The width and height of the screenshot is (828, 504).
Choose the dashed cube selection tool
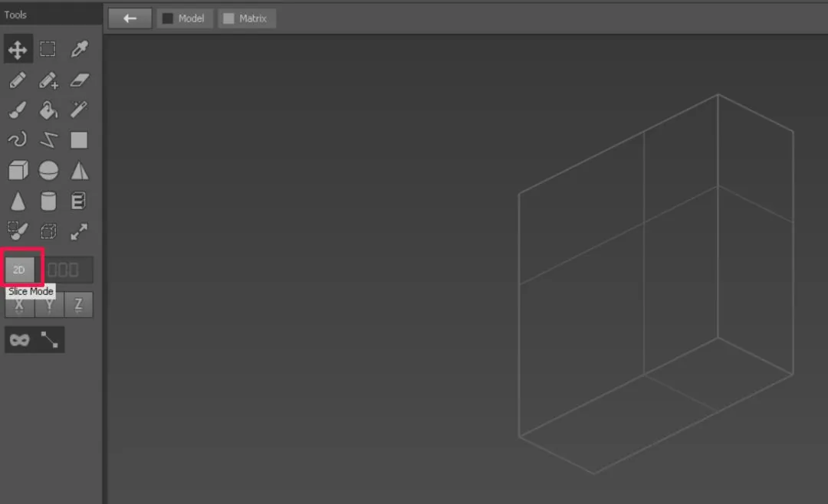pyautogui.click(x=48, y=231)
